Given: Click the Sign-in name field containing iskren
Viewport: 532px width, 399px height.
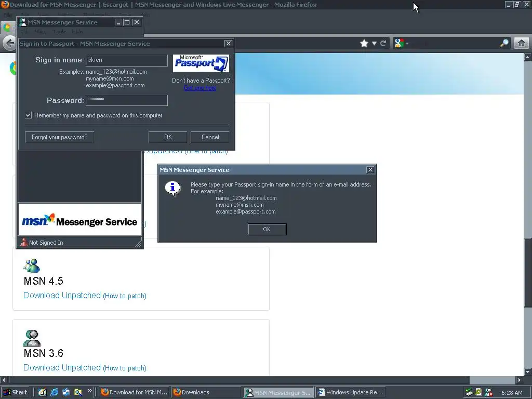Looking at the screenshot, I should tap(127, 60).
